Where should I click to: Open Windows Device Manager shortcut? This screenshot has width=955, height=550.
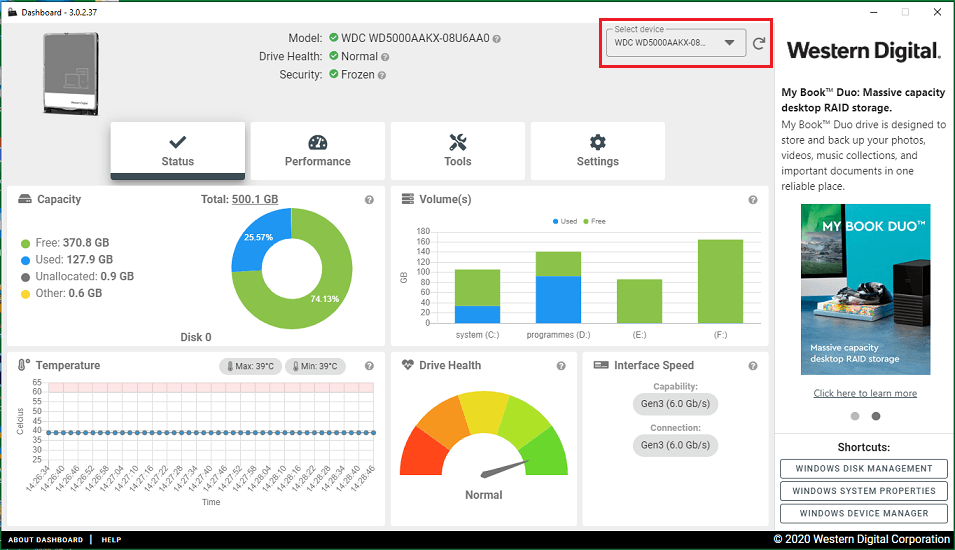pyautogui.click(x=864, y=513)
